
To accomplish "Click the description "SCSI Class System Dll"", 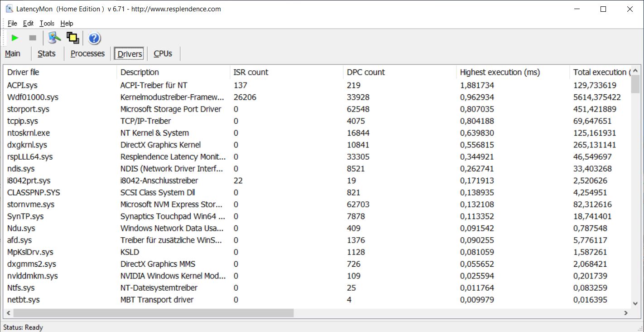I will [158, 192].
